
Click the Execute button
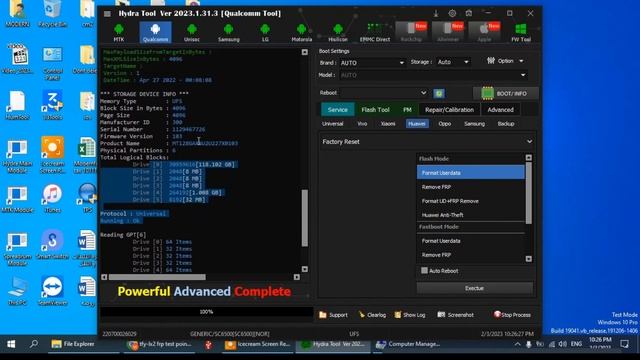point(474,288)
